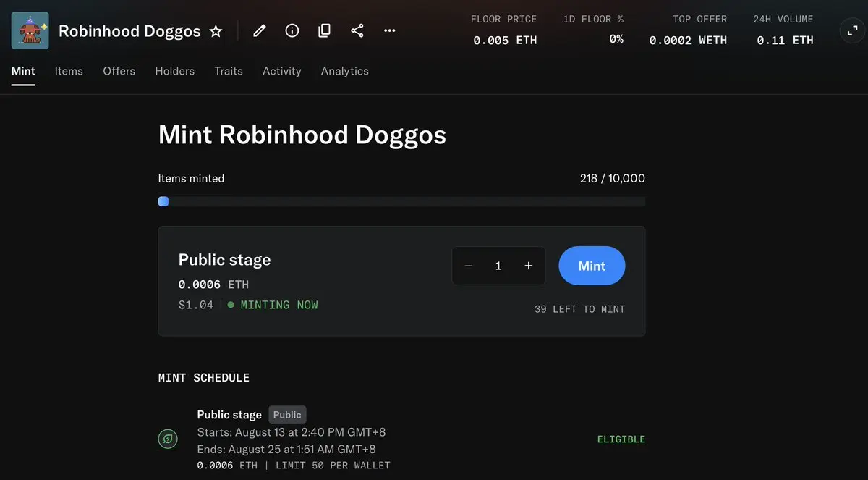
Task: Select the Traits tab
Action: (x=229, y=71)
